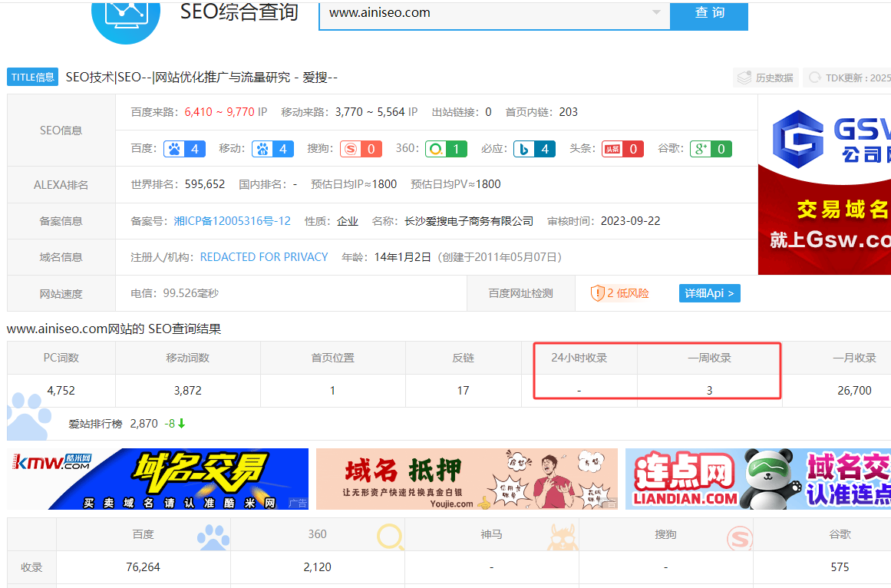Click the 360 收录 value 2,120
Screen dimensions: 891x588
317,567
